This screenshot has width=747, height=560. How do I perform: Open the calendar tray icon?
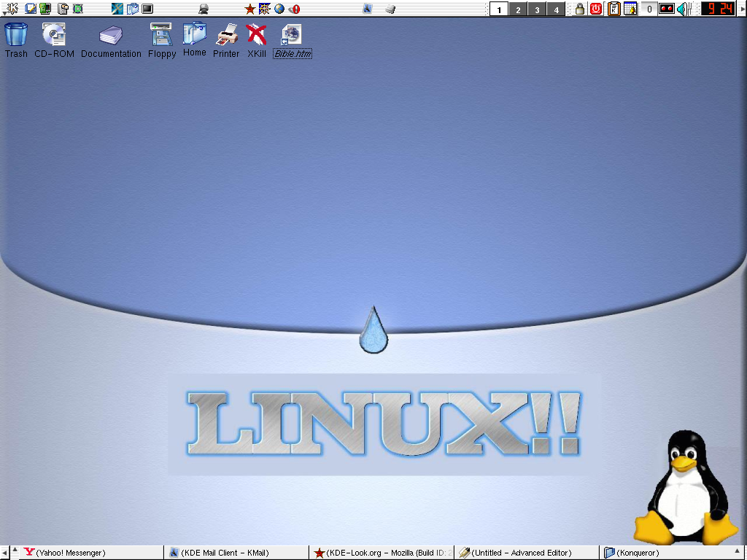click(631, 9)
